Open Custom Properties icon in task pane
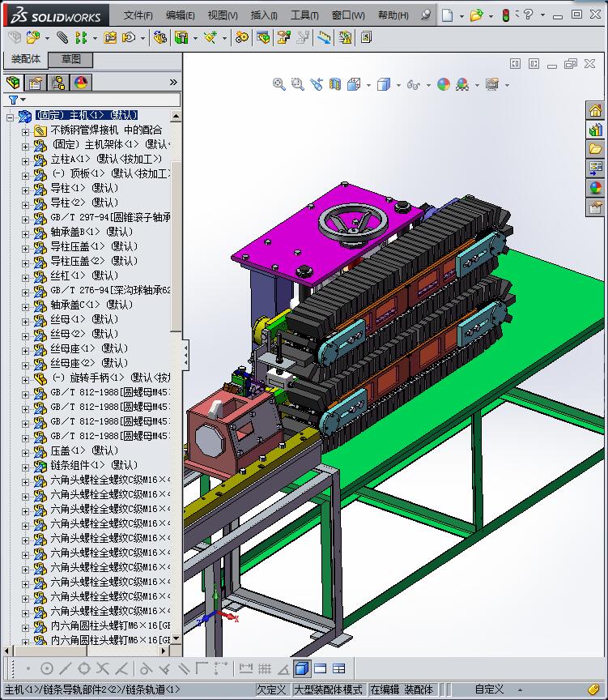 coord(596,207)
